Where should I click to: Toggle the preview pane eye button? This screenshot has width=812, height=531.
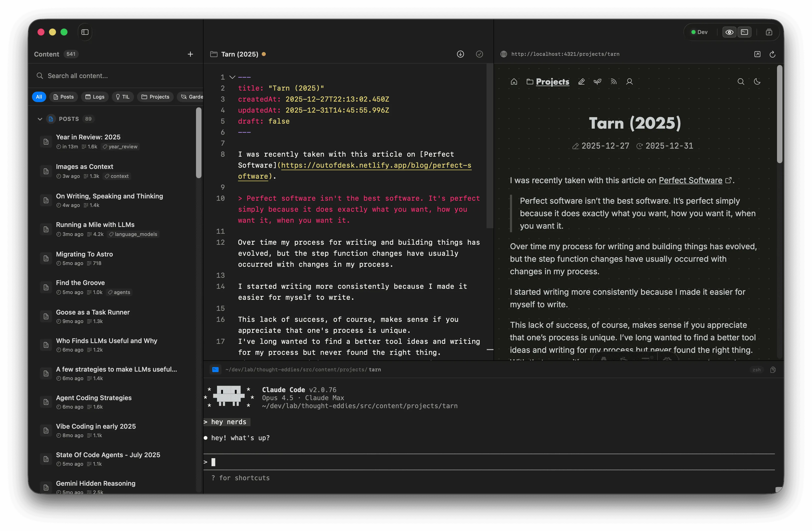(729, 32)
